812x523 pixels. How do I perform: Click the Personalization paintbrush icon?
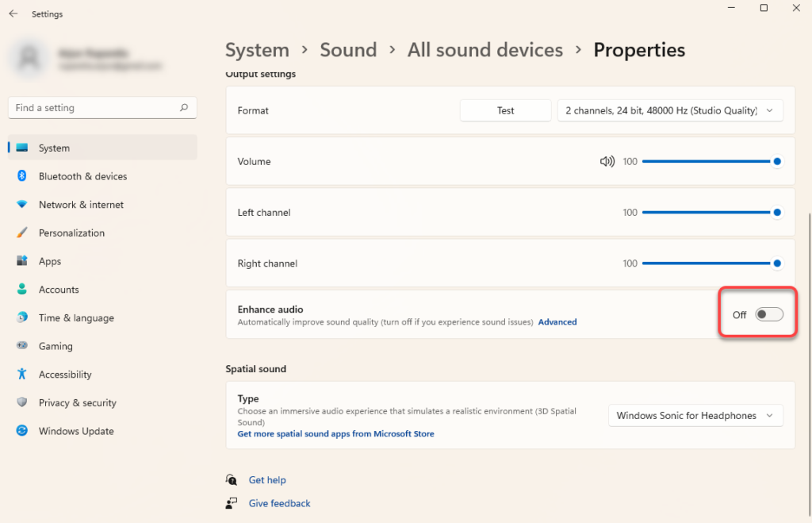tap(22, 233)
